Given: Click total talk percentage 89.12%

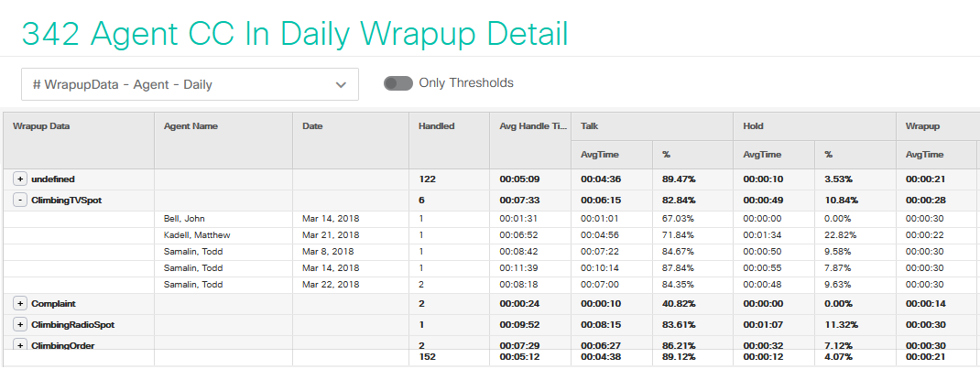Looking at the screenshot, I should point(680,357).
